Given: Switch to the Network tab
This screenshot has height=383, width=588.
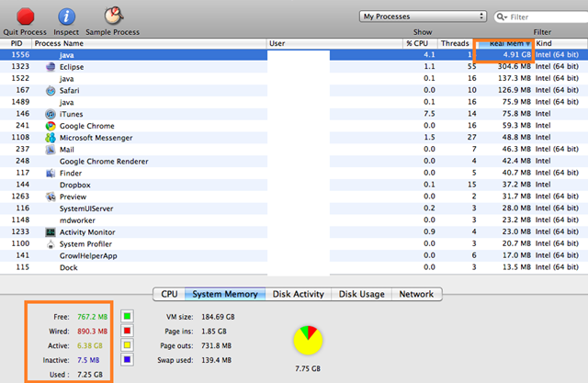Looking at the screenshot, I should (x=416, y=294).
